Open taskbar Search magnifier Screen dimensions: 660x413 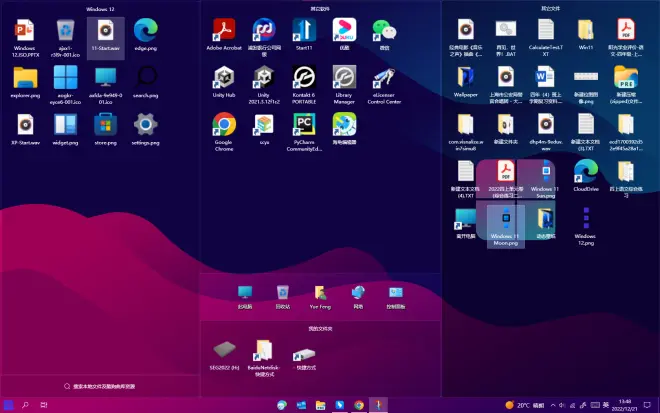point(25,405)
